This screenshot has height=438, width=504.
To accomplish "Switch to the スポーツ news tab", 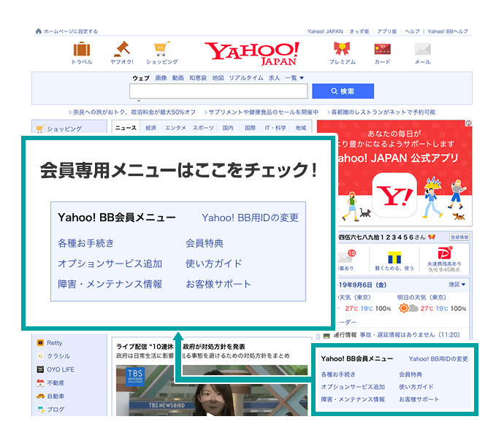I will pyautogui.click(x=203, y=128).
